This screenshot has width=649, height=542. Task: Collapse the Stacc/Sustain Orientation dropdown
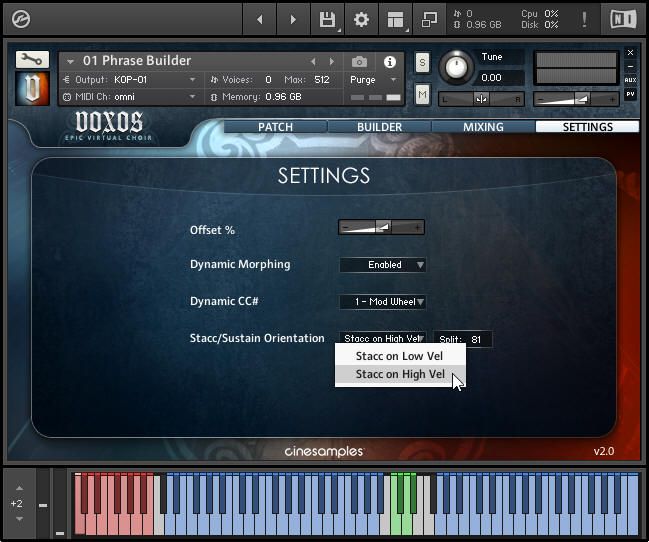click(x=382, y=338)
